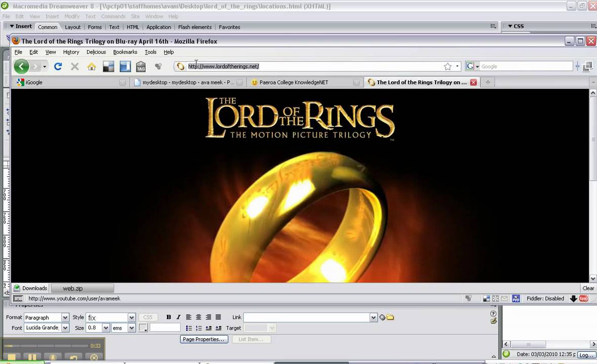Screen dimensions: 597x364
Task: Collapse the Insert bar disclosure triangle
Action: (x=12, y=26)
